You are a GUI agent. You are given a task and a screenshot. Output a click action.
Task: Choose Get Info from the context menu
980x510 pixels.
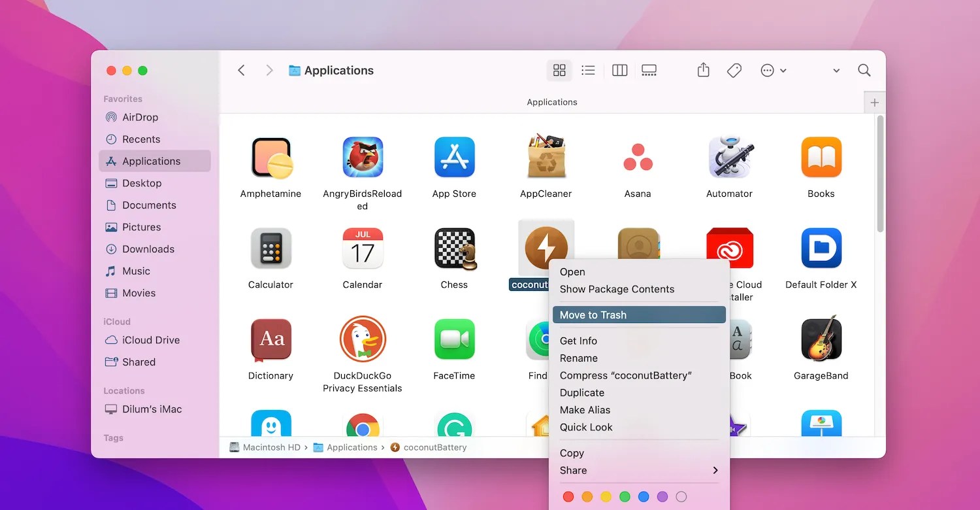pos(578,341)
